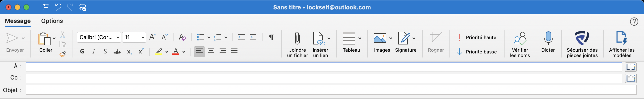Viewport: 644px width, 106px height.
Task: Expand the Tableau dropdown arrow
Action: coord(360,38)
